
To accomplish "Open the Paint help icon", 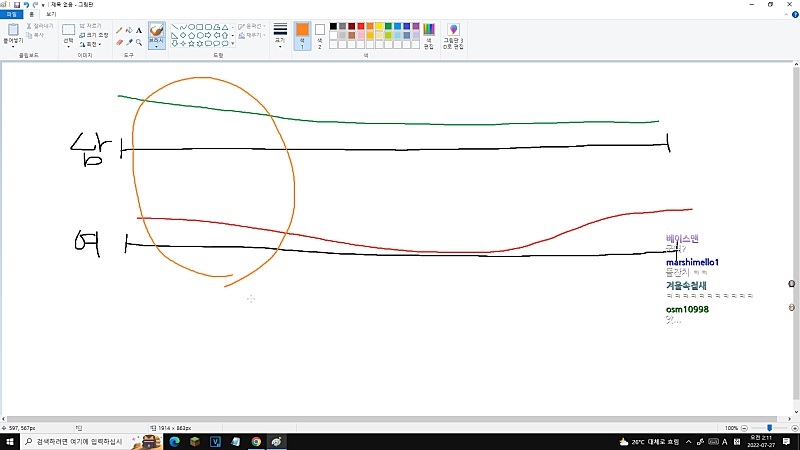I will [795, 14].
